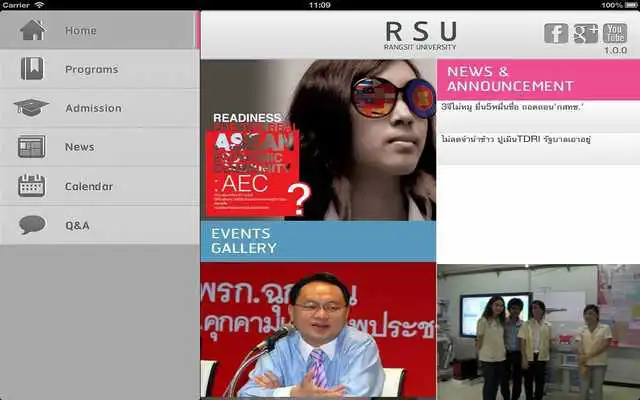Open the gallery photo of four people standing
Image resolution: width=640 pixels, height=400 pixels.
point(538,332)
